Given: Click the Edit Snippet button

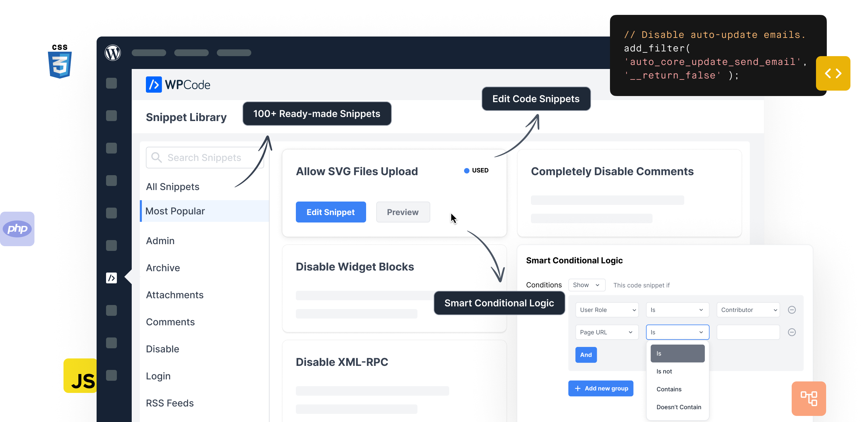Looking at the screenshot, I should coord(331,212).
